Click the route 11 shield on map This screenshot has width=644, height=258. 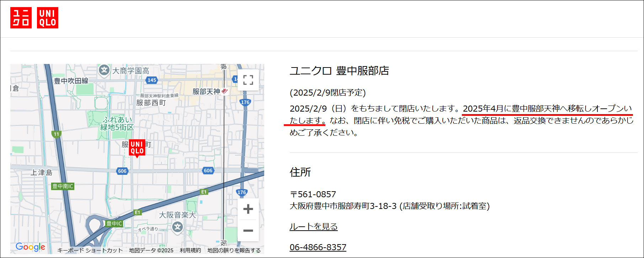56,134
